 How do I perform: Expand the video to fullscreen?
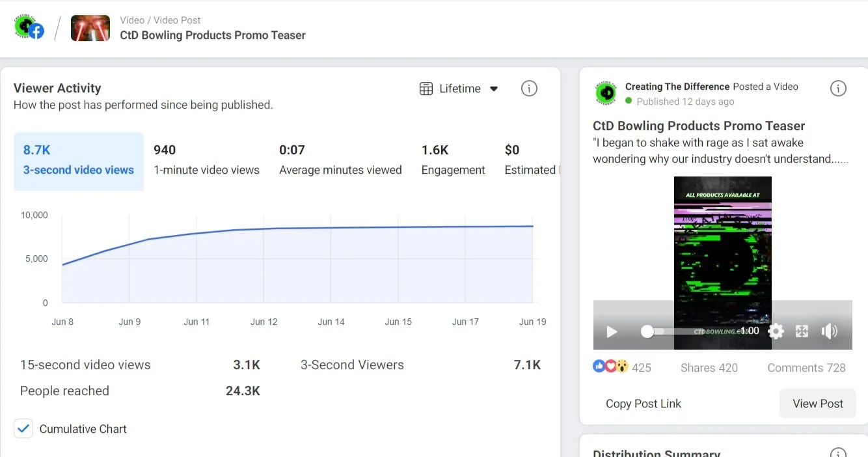point(802,331)
